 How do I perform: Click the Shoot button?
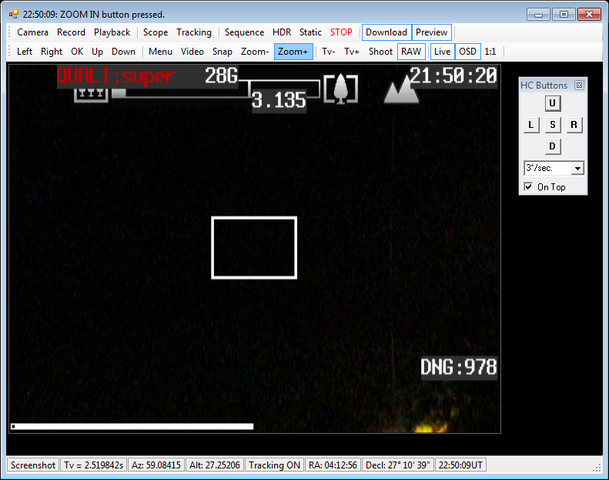[381, 52]
